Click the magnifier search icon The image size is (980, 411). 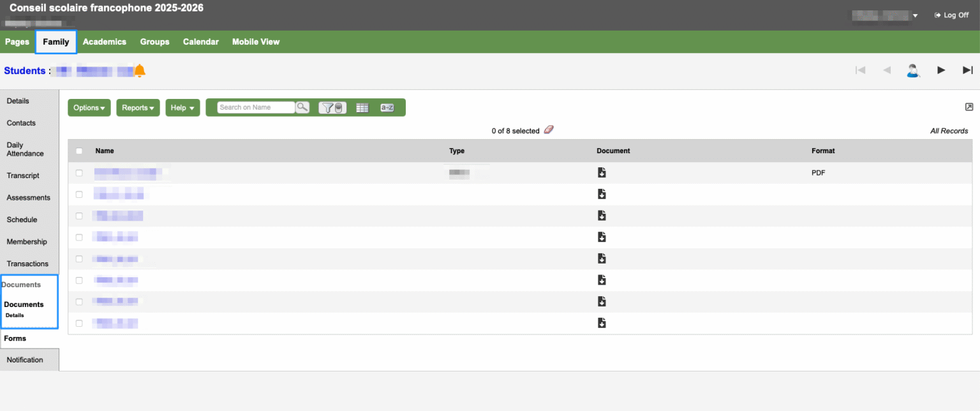[x=302, y=107]
